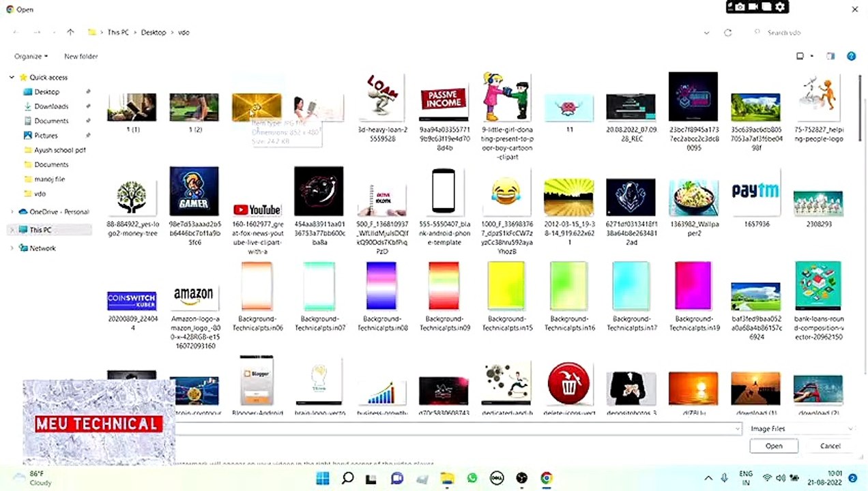This screenshot has width=868, height=491.
Task: Open the view options dropdown arrow
Action: pyautogui.click(x=812, y=57)
